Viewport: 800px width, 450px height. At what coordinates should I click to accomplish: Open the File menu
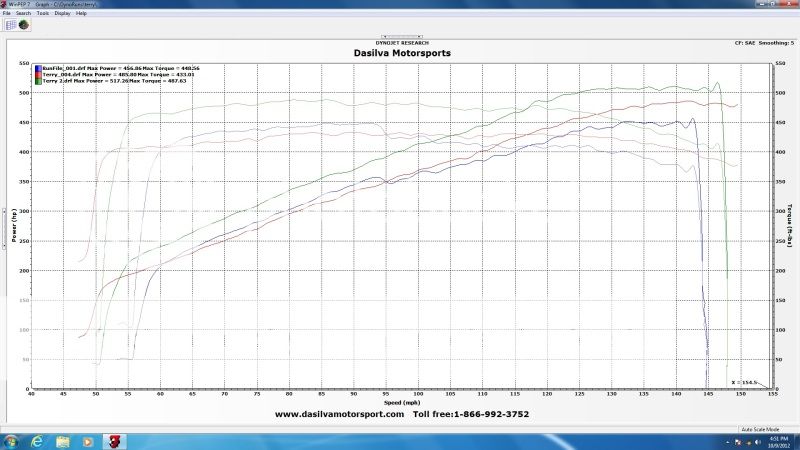point(6,13)
